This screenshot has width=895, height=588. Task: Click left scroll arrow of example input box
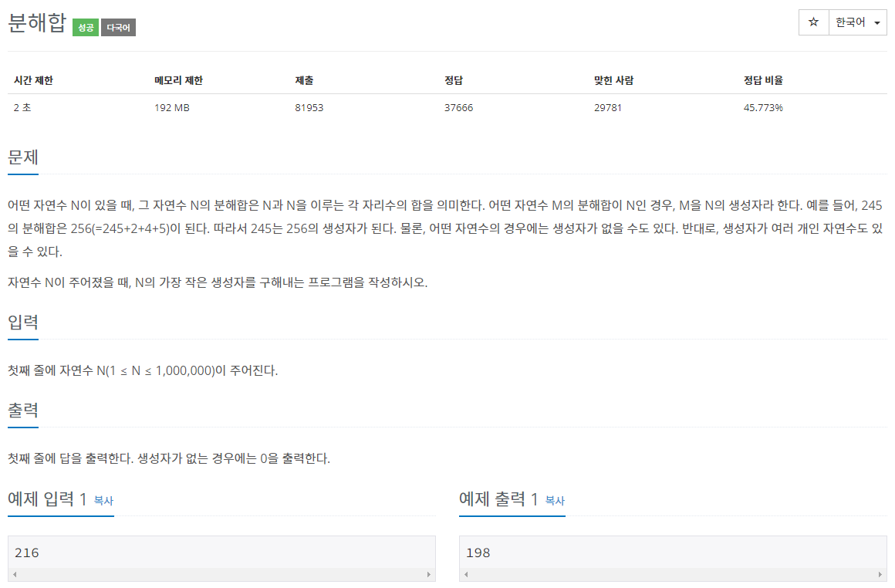[x=15, y=574]
